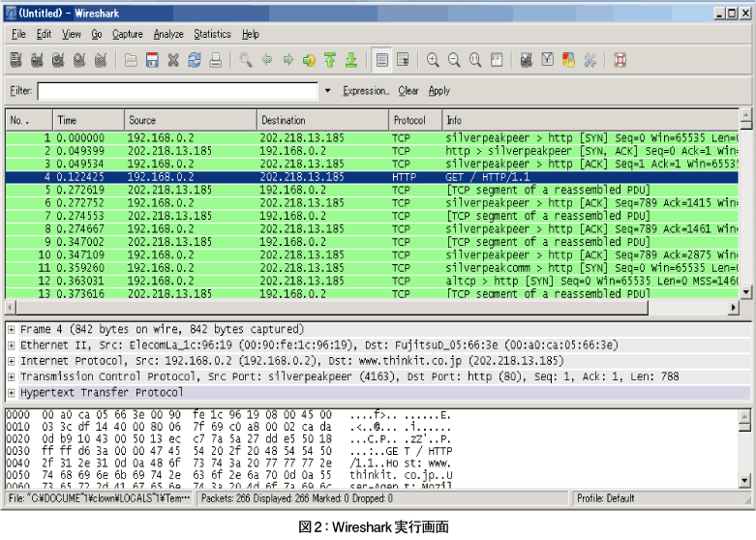Open coloring rules icon
The image size is (756, 540).
(569, 60)
